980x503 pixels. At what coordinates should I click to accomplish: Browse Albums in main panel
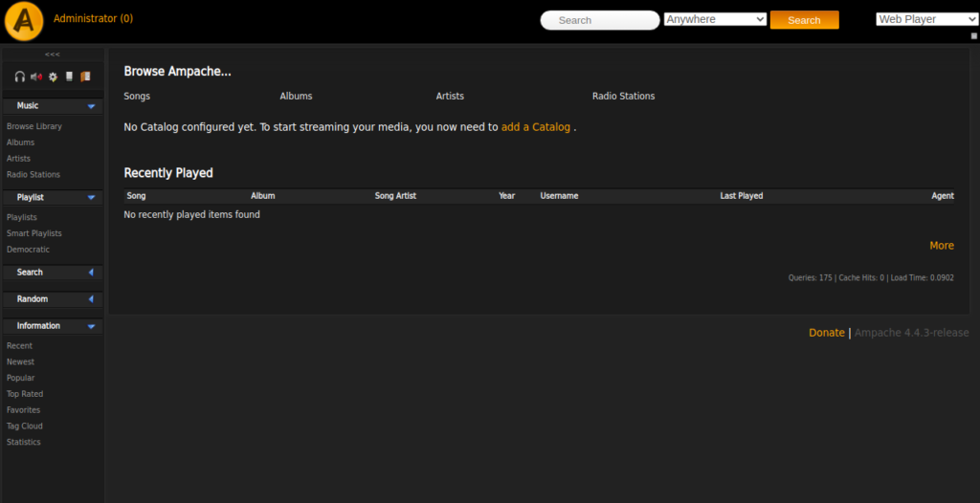(x=297, y=97)
